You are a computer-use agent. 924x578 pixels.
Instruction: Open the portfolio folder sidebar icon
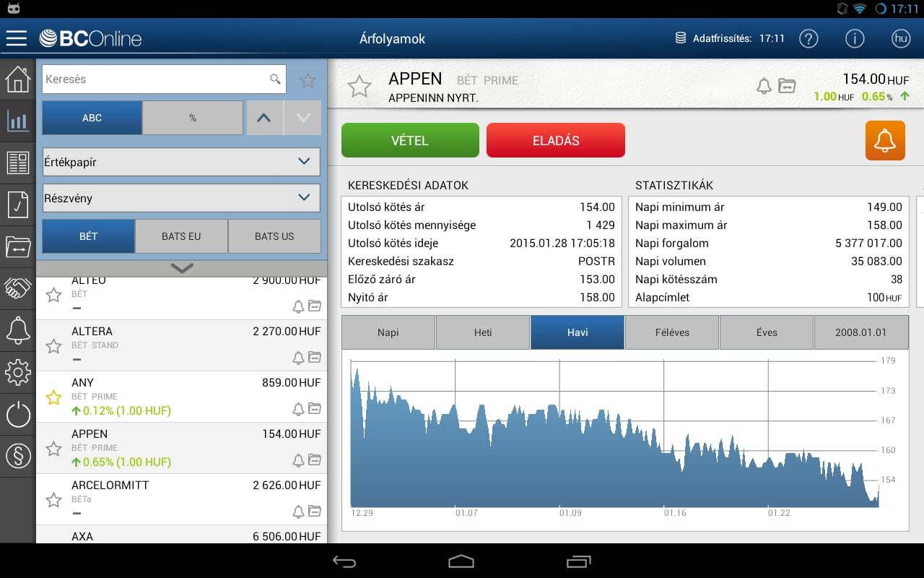pos(17,246)
